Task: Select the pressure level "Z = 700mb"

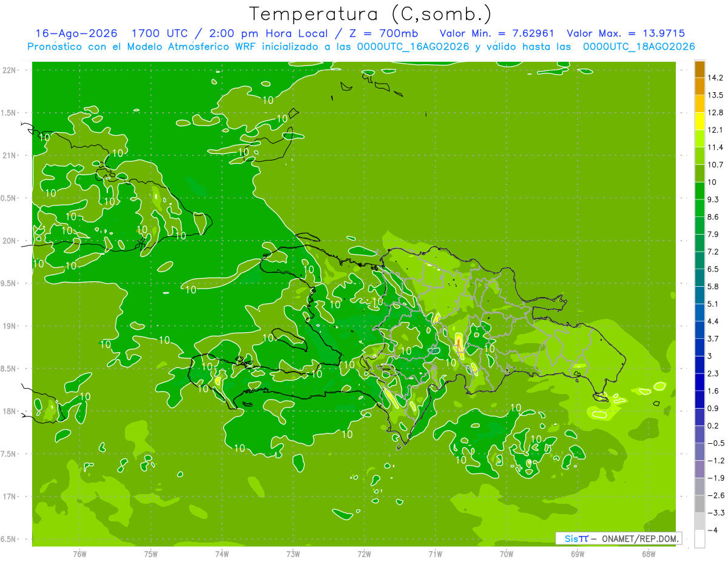Action: click(x=385, y=33)
